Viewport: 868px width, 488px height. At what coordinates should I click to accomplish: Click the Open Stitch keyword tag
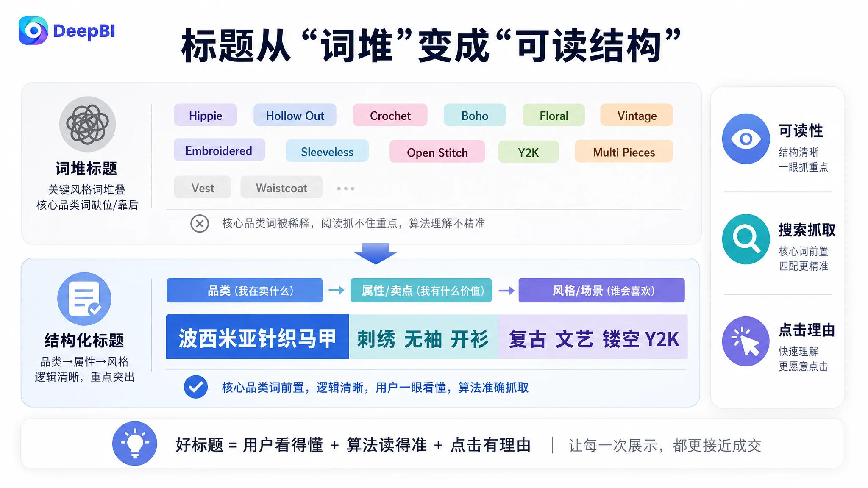437,152
